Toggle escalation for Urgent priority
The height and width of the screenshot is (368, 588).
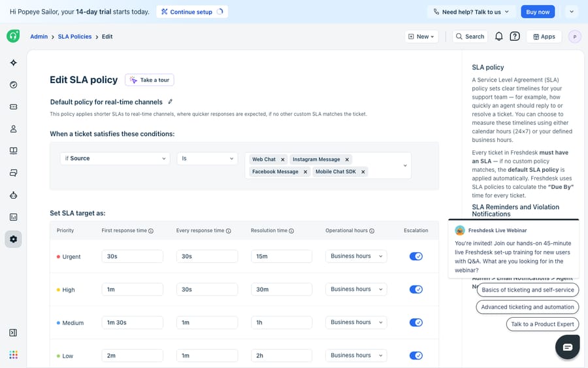416,256
